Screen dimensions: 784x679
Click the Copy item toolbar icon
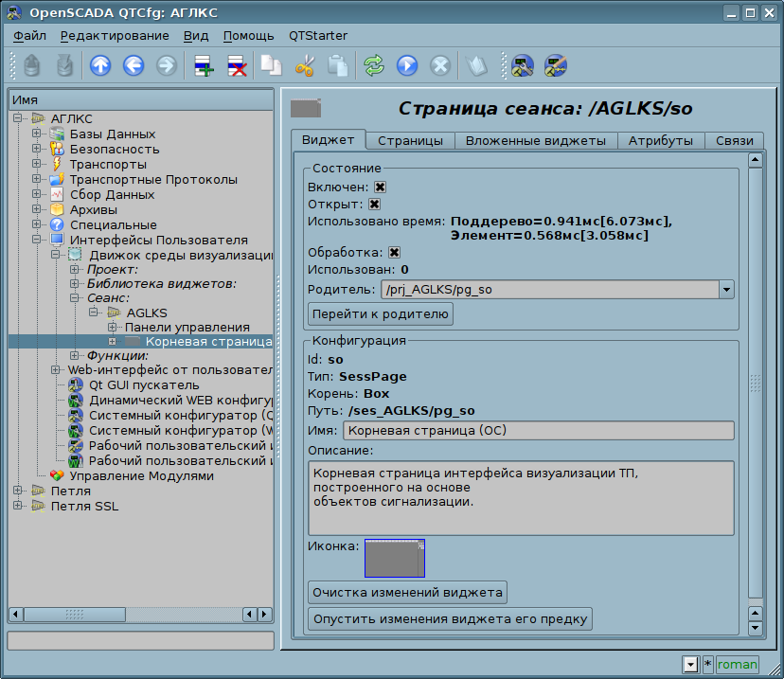(x=272, y=65)
